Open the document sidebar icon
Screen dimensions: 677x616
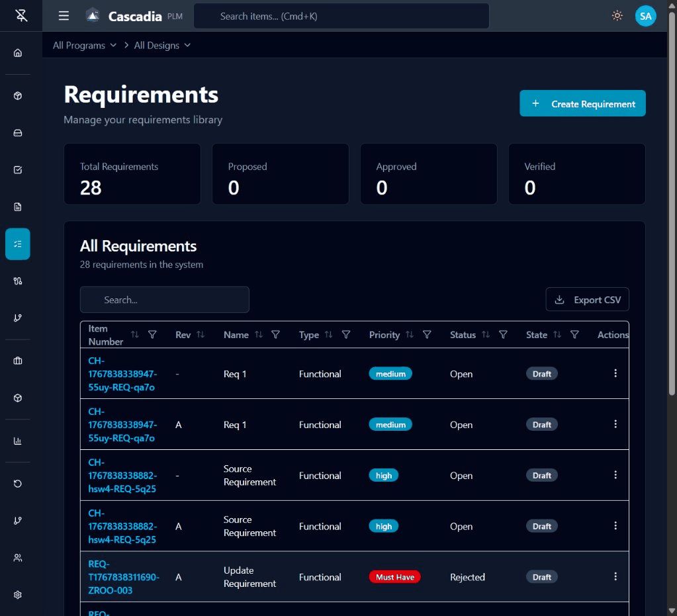(x=17, y=206)
